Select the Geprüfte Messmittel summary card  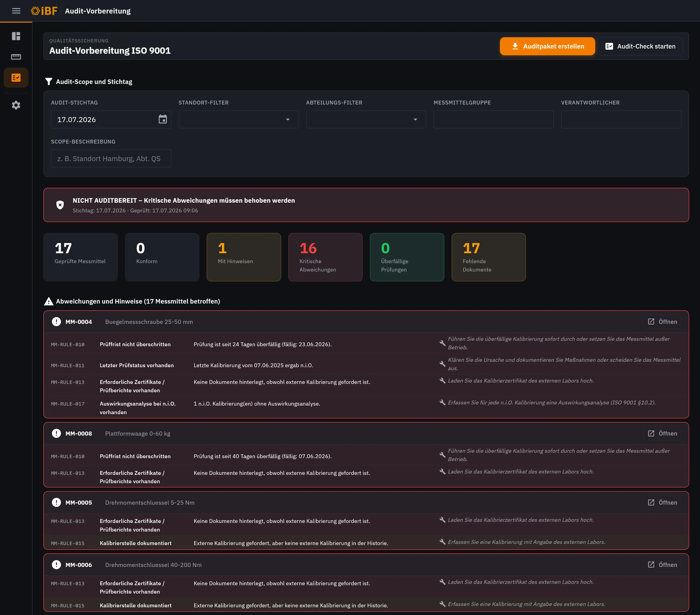point(80,257)
